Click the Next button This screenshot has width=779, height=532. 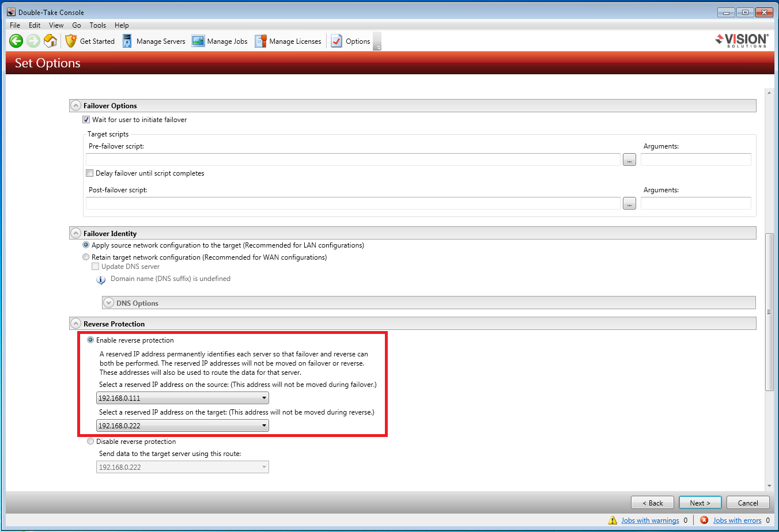pyautogui.click(x=699, y=503)
